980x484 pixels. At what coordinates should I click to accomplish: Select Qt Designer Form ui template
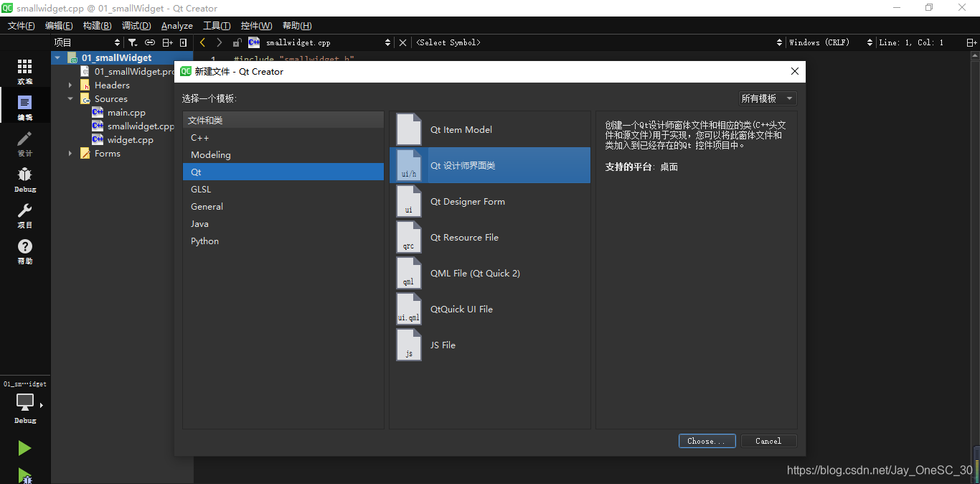[x=490, y=201]
